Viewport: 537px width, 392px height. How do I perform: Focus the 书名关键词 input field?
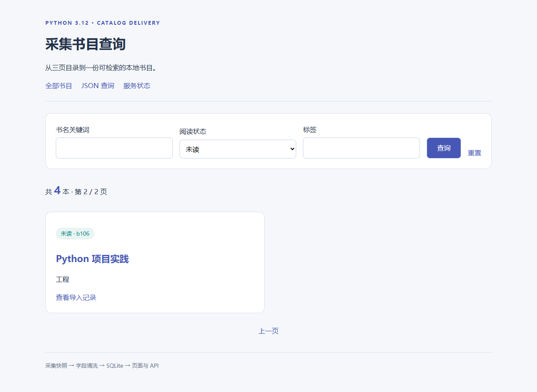[x=114, y=148]
